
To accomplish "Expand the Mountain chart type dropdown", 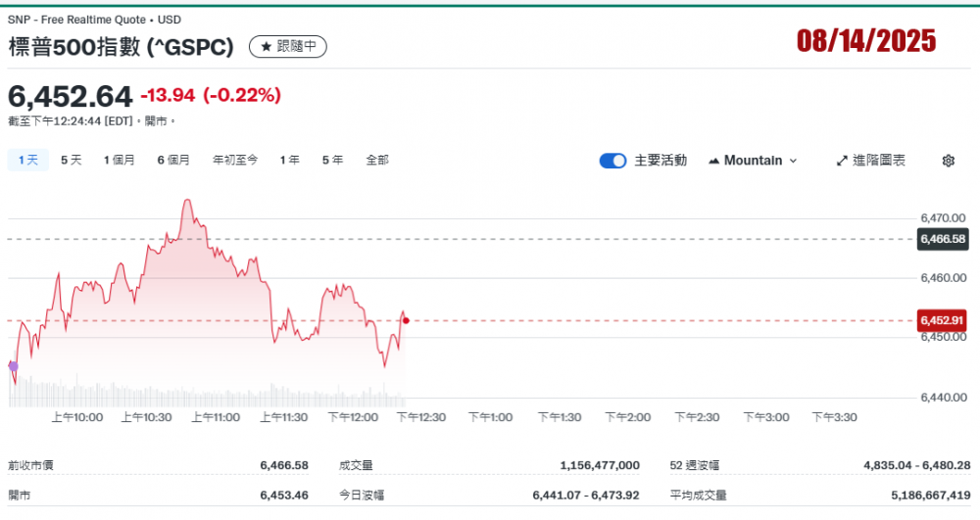I will click(752, 161).
